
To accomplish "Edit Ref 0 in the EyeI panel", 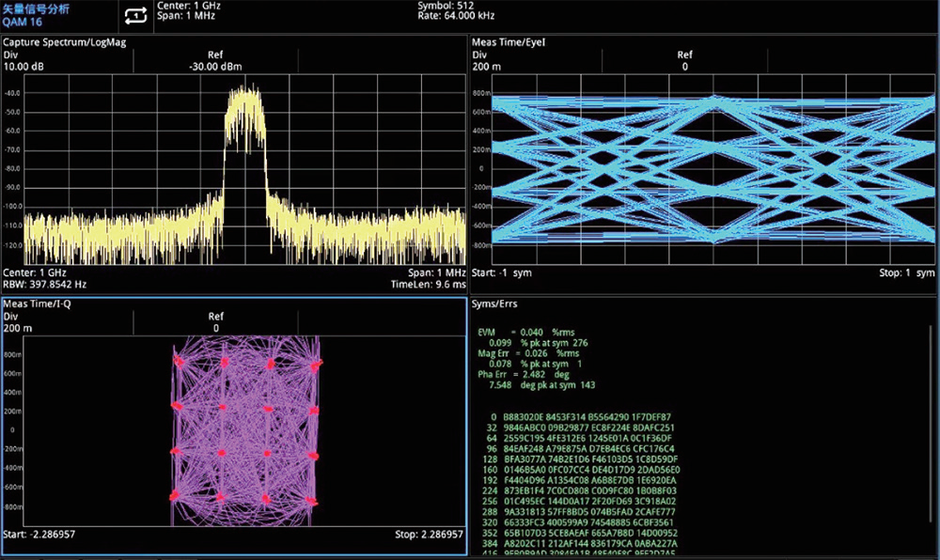I will 684,60.
